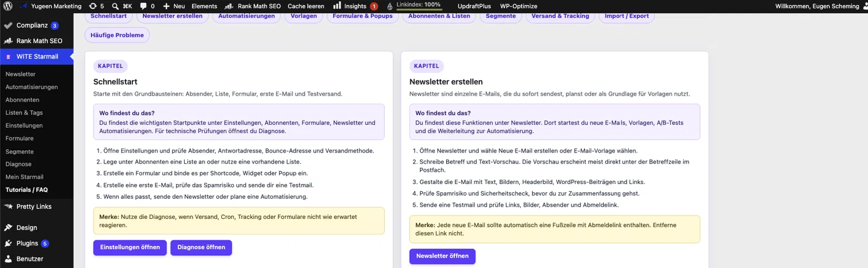Open Automatisierungen submenu item

coord(32,87)
